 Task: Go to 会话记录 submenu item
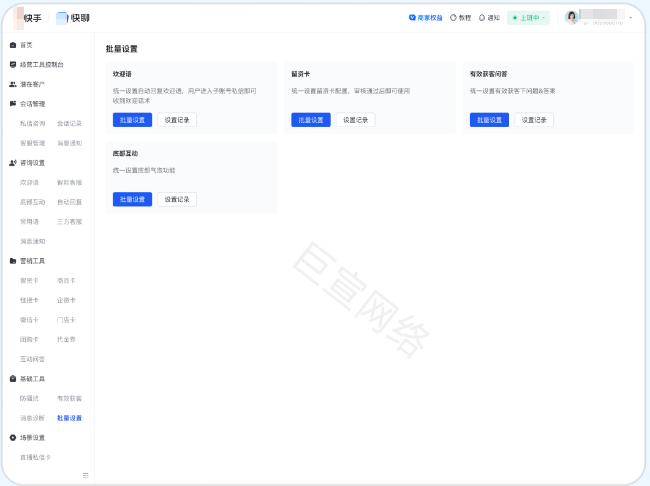click(x=69, y=123)
